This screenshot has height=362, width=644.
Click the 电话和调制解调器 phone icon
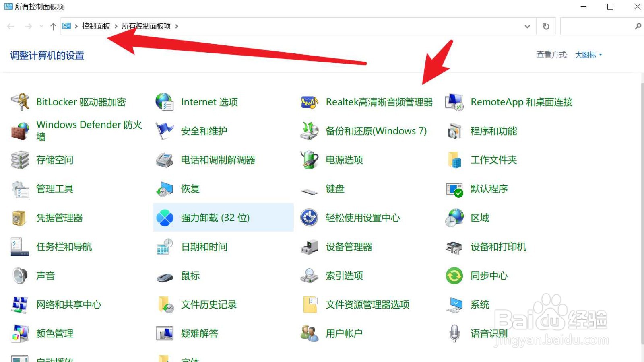tap(165, 160)
